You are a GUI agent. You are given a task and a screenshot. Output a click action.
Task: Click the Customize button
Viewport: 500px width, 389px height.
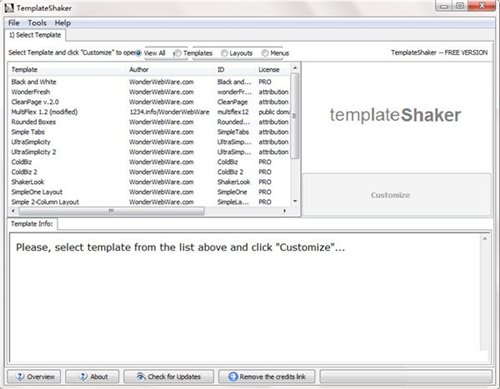[x=396, y=195]
